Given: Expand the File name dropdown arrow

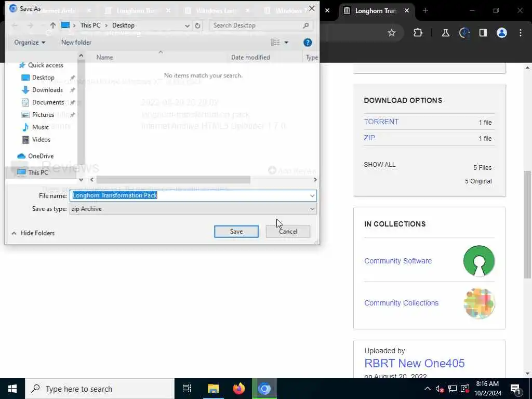Looking at the screenshot, I should click(312, 195).
